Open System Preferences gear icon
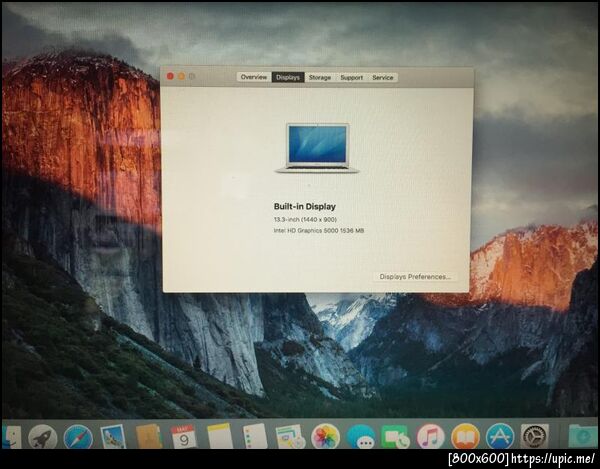Image resolution: width=600 pixels, height=469 pixels. (x=535, y=436)
